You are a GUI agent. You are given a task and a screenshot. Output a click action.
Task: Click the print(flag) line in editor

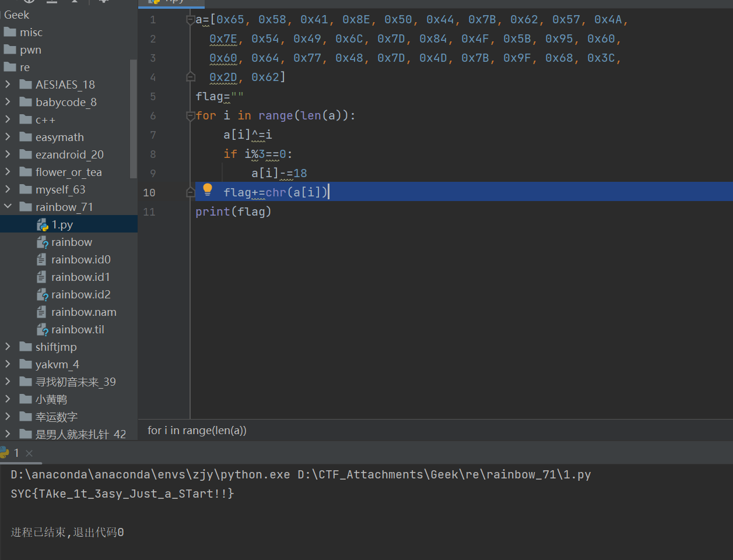(x=233, y=212)
